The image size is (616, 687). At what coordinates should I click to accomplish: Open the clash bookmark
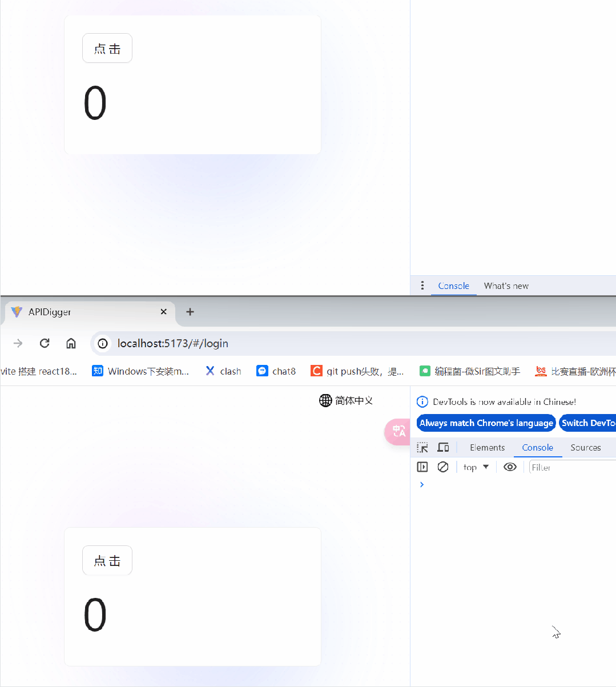[223, 371]
